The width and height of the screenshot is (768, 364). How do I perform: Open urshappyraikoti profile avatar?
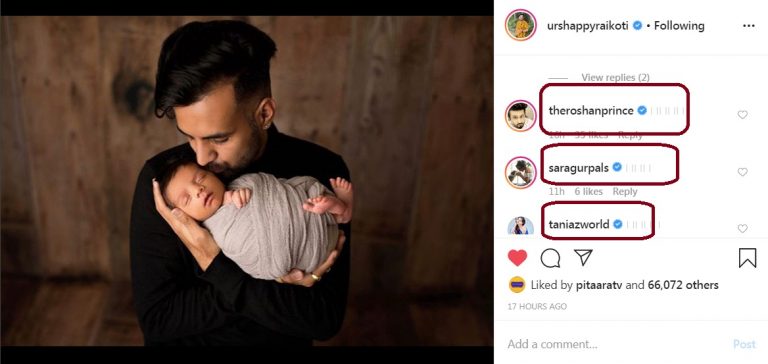[x=521, y=25]
